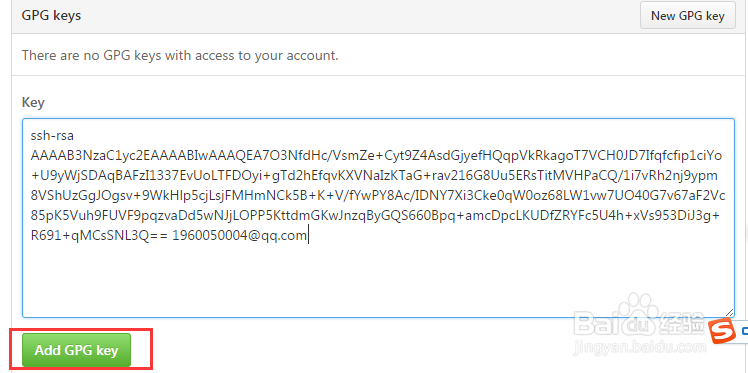Select the Key field label

(x=33, y=103)
